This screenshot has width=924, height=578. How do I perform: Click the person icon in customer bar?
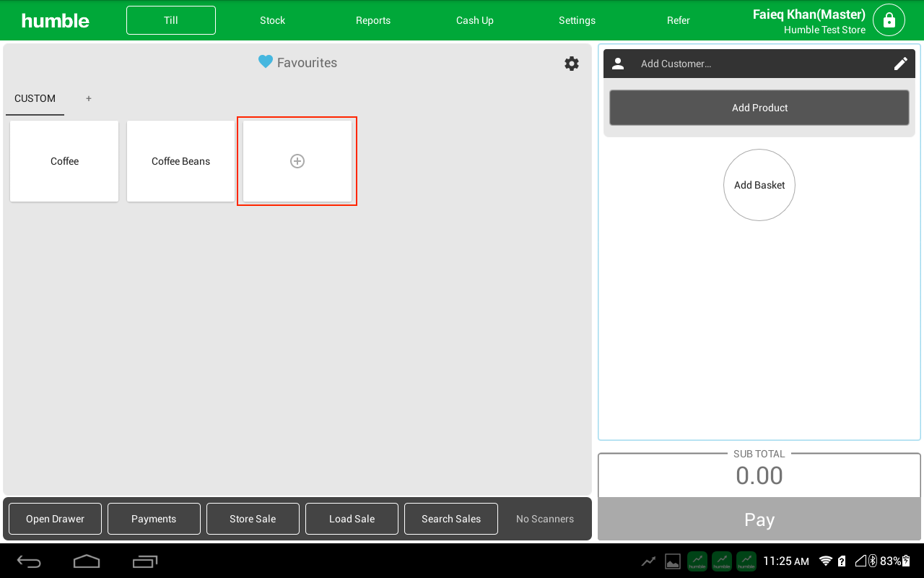[x=618, y=64]
